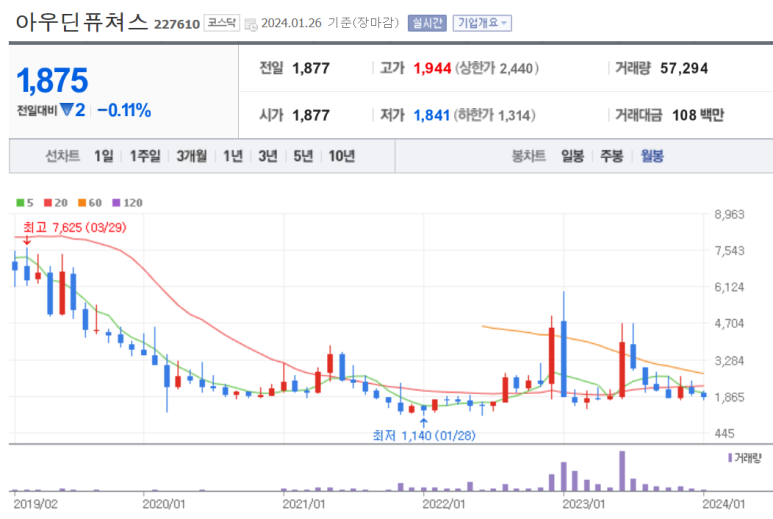Click the tallest purple volume bar

(622, 471)
